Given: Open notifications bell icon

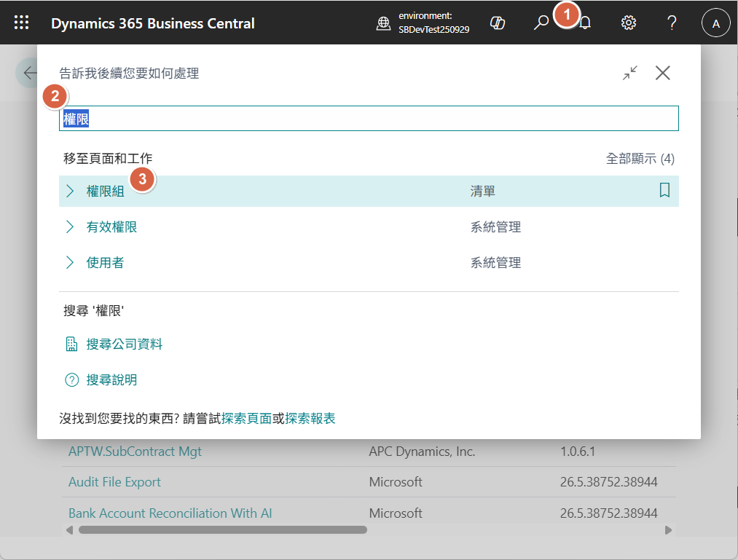Looking at the screenshot, I should pyautogui.click(x=585, y=23).
